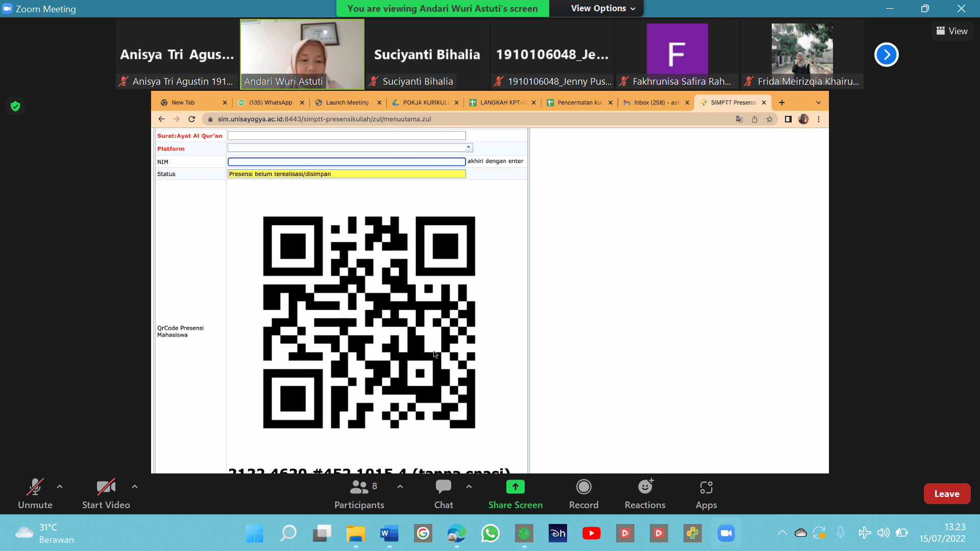Close the SIMPTT Presensi tab

[x=764, y=103]
